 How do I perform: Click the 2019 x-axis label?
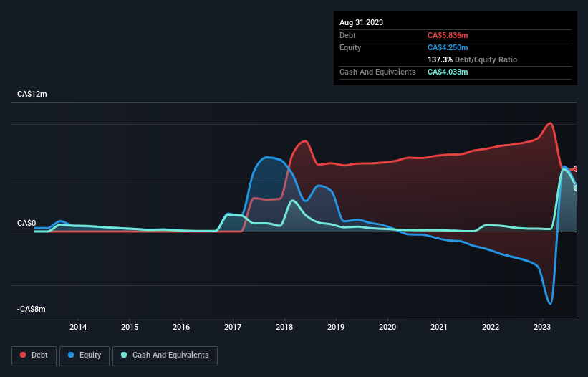click(x=336, y=327)
